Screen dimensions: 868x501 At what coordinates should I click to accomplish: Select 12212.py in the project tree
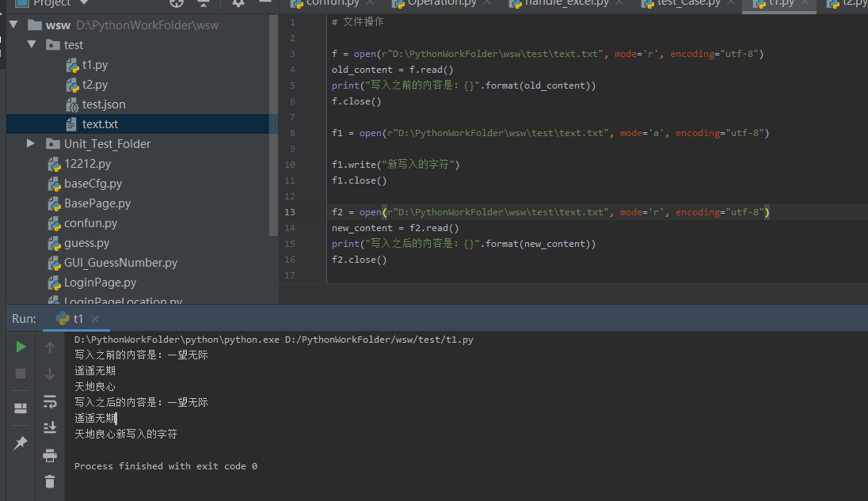[87, 164]
